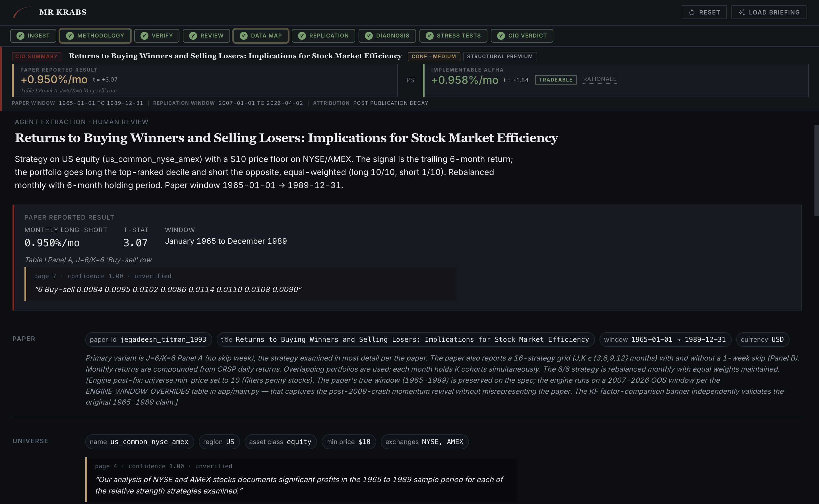
Task: Click the CIO VERDICT check icon
Action: pos(501,36)
